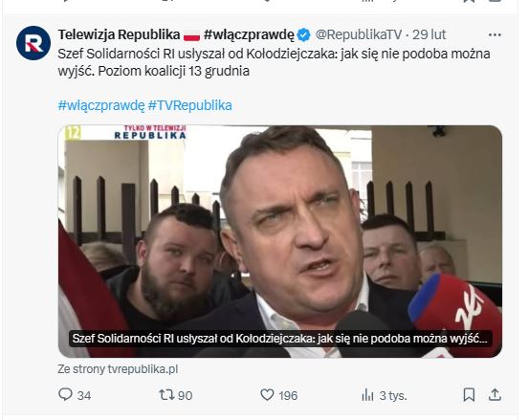Open the #TVRepublika hashtag link
The width and height of the screenshot is (528, 420).
tap(190, 105)
